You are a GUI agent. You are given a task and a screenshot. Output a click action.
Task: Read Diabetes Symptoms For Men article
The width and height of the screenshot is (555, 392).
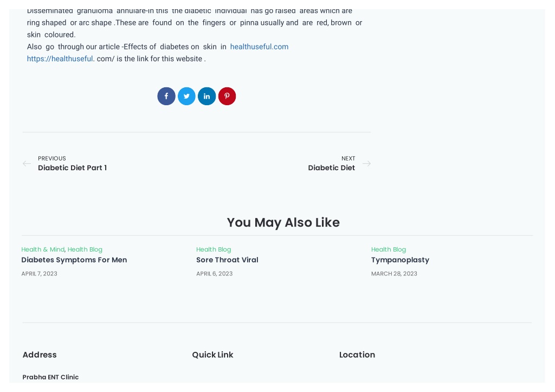[74, 260]
